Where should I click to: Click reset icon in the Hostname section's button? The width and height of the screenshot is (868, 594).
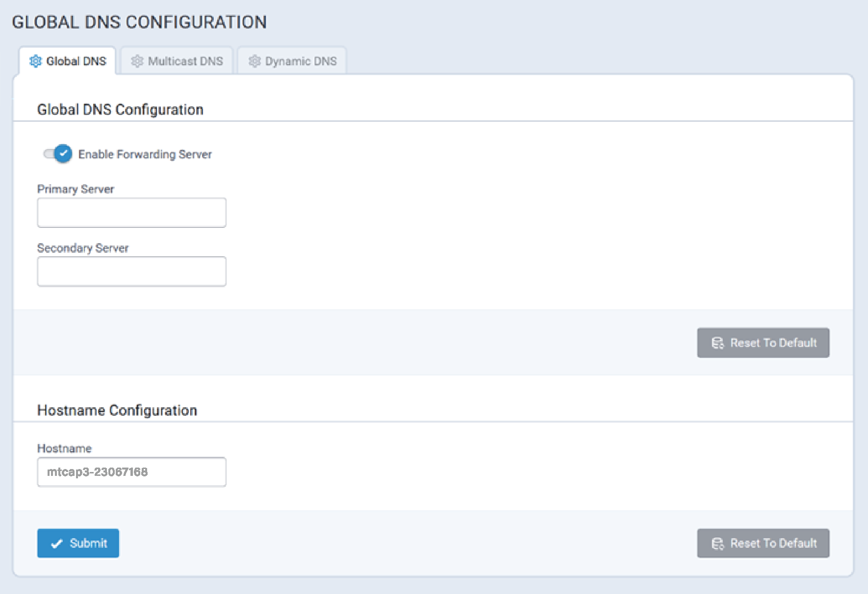[x=717, y=544]
